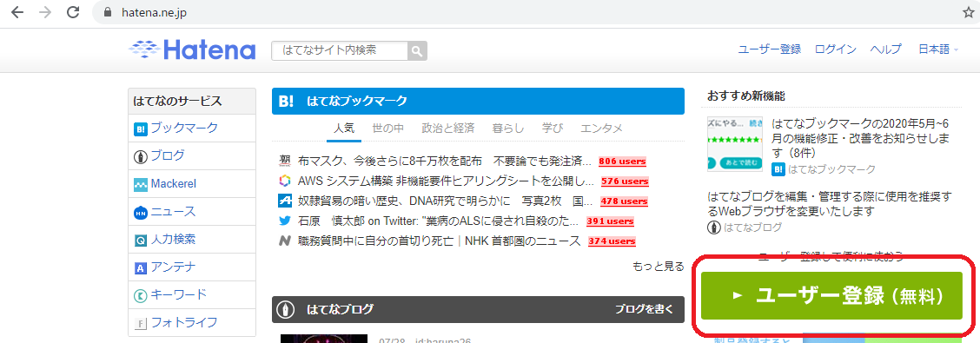The width and height of the screenshot is (980, 343).
Task: Open AWS システム構築 非機能要件 headline
Action: [x=447, y=181]
